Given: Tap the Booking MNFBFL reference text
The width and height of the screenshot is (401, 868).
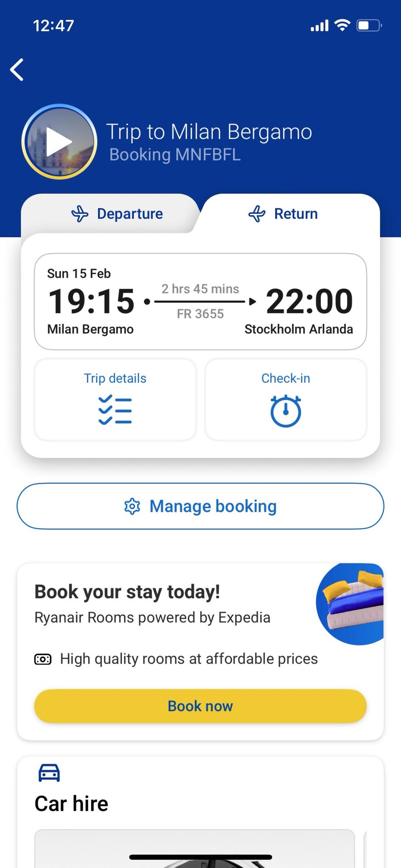Looking at the screenshot, I should coord(175,155).
